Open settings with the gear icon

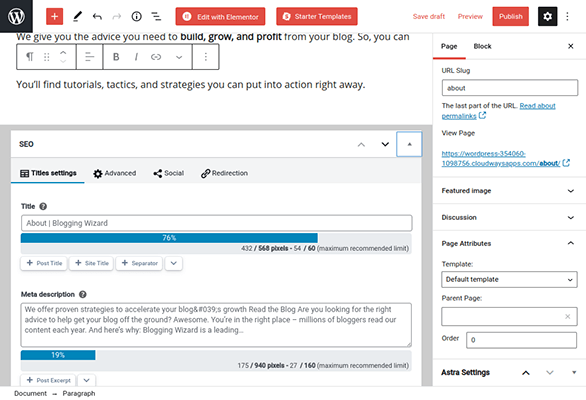click(x=548, y=16)
